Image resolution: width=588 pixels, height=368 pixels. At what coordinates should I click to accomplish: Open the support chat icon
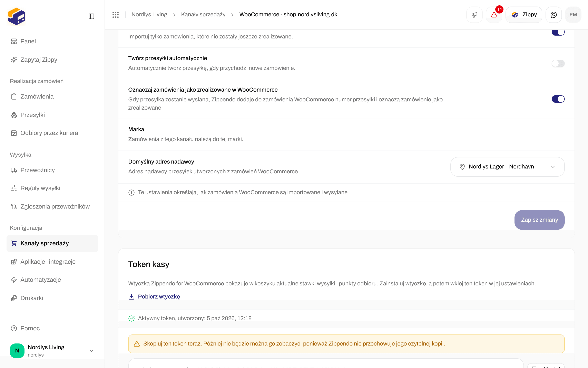click(553, 15)
